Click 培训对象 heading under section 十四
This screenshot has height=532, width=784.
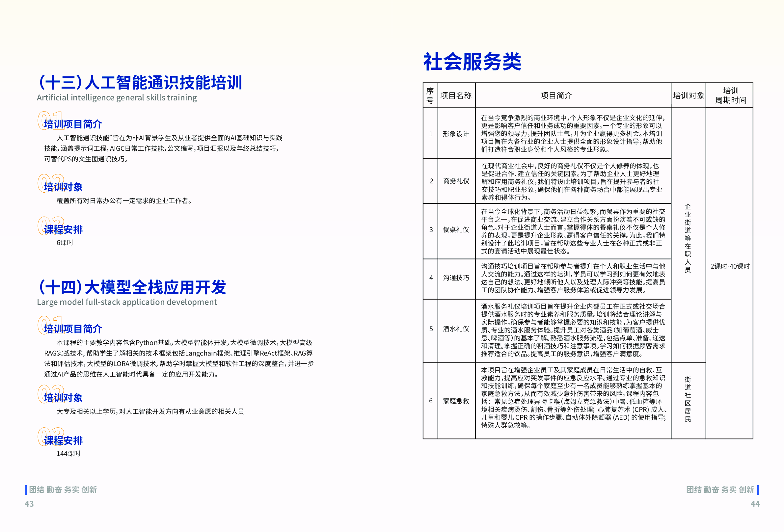point(63,398)
